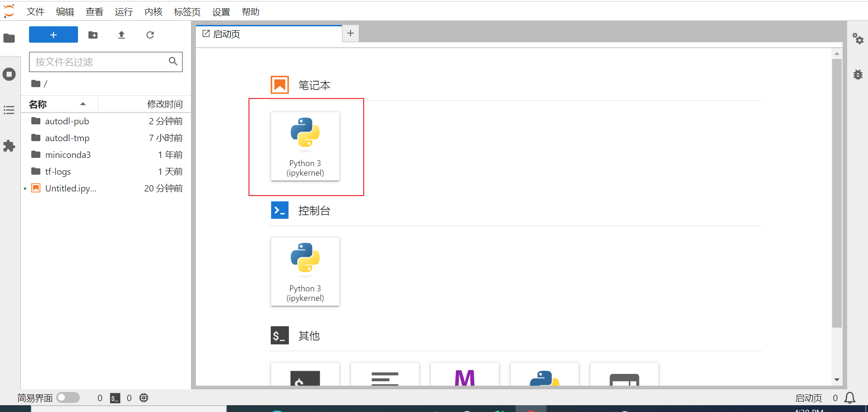Click 启动页 in the status bar
The height and width of the screenshot is (412, 868).
pyautogui.click(x=809, y=398)
